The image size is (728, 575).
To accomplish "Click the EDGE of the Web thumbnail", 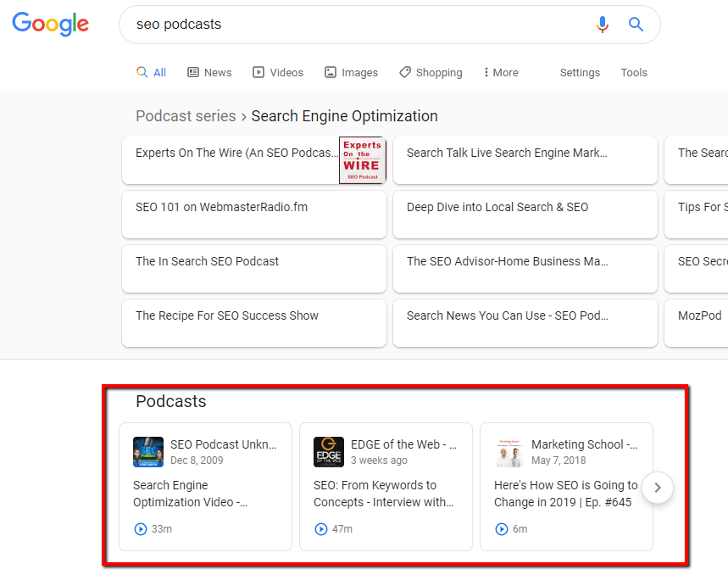I will coord(329,452).
